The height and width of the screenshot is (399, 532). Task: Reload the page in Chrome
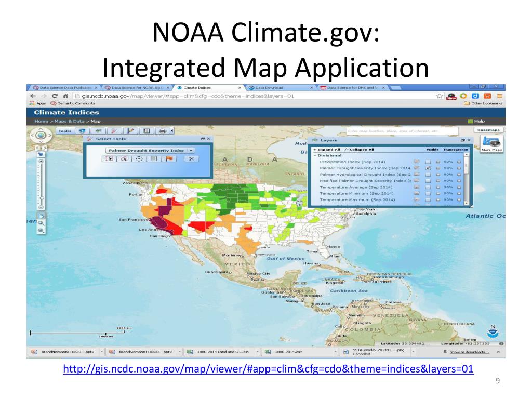point(55,96)
